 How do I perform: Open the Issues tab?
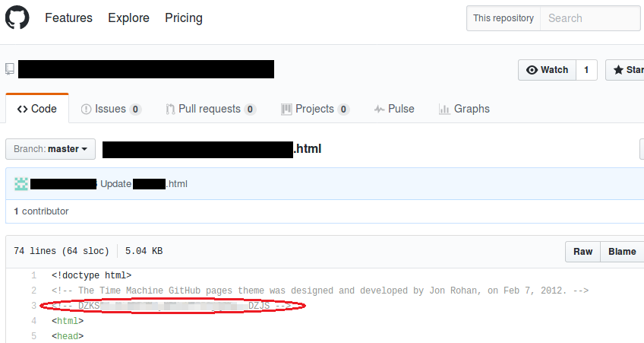(x=111, y=109)
